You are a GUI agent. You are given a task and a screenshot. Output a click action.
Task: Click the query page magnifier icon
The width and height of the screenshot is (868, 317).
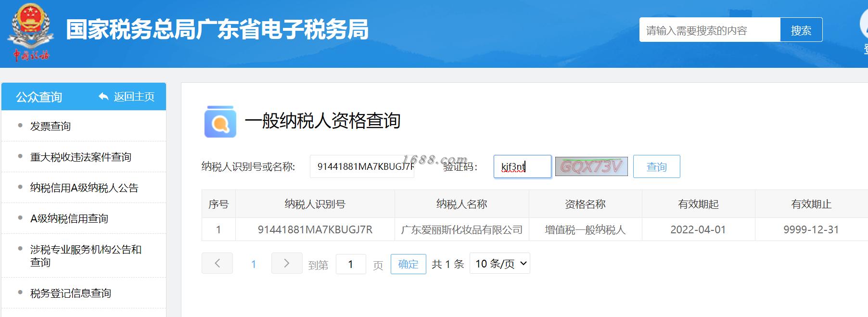[220, 122]
